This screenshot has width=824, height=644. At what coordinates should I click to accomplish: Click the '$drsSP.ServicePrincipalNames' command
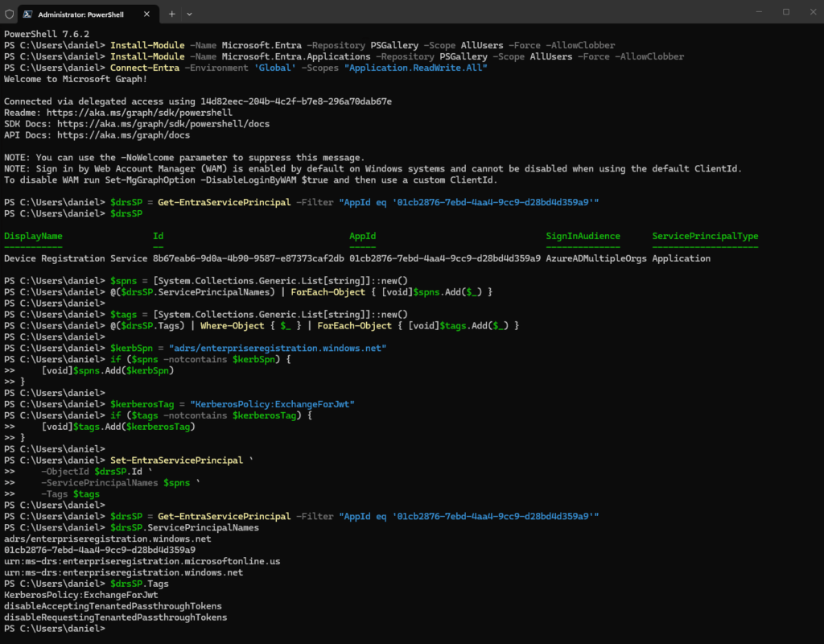point(184,528)
